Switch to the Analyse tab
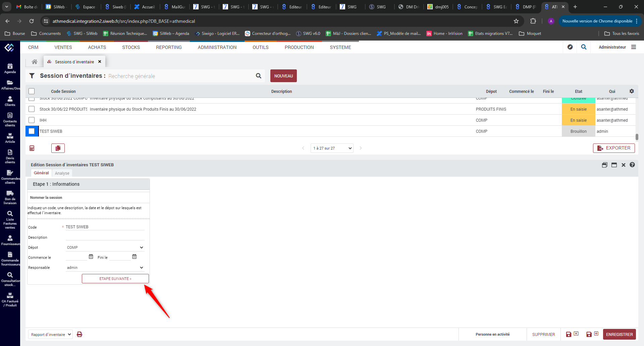The width and height of the screenshot is (644, 346). click(x=62, y=173)
